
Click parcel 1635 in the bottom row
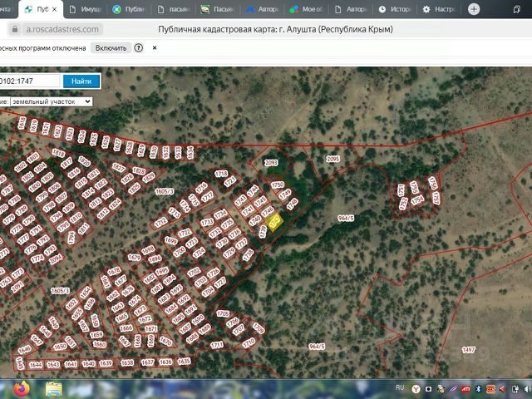184,361
